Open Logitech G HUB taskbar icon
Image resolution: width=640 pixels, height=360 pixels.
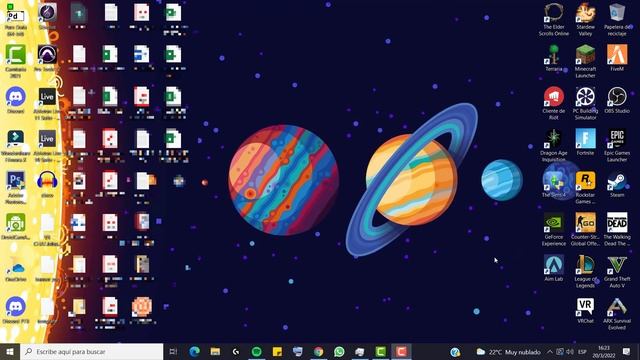[236, 351]
